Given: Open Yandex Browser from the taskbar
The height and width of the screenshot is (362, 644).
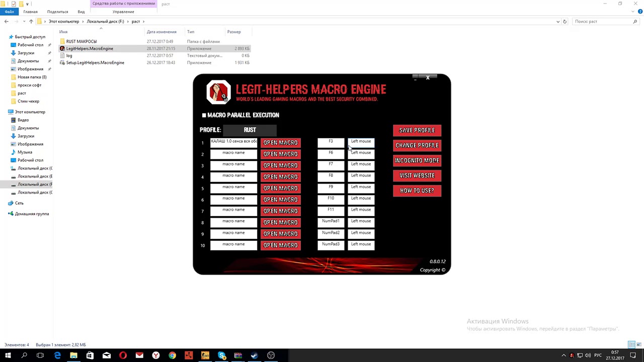Looking at the screenshot, I should [x=156, y=355].
